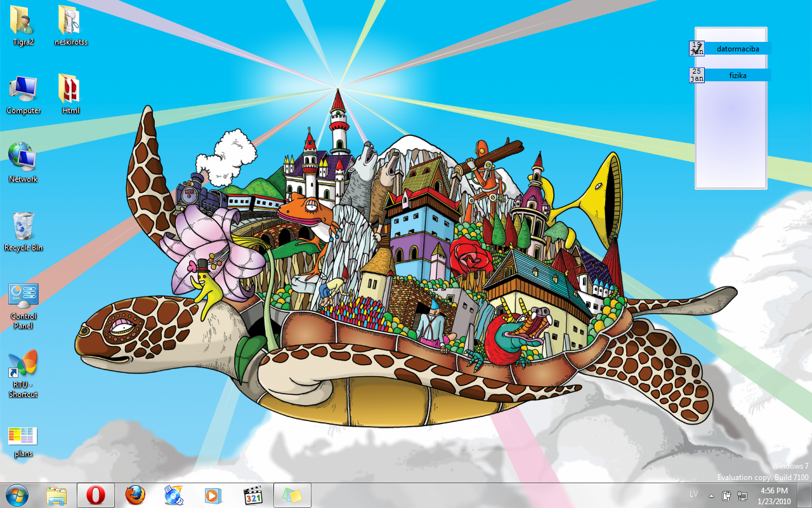Screen dimensions: 812x508
Task: Open the LV language indicator
Action: click(695, 494)
